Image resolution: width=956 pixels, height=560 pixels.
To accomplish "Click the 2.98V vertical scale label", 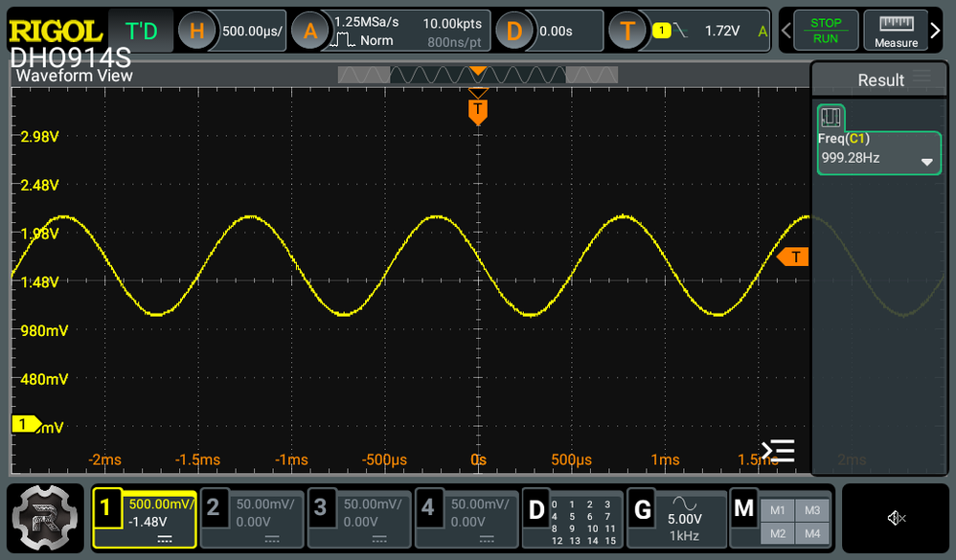I will point(39,137).
